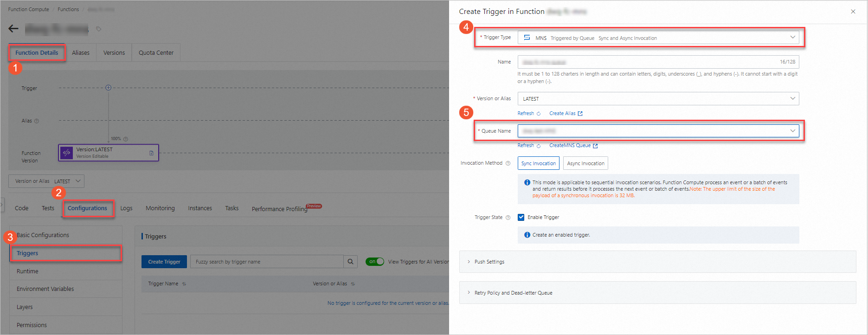Open the Queue Name dropdown
868x335 pixels.
(658, 131)
